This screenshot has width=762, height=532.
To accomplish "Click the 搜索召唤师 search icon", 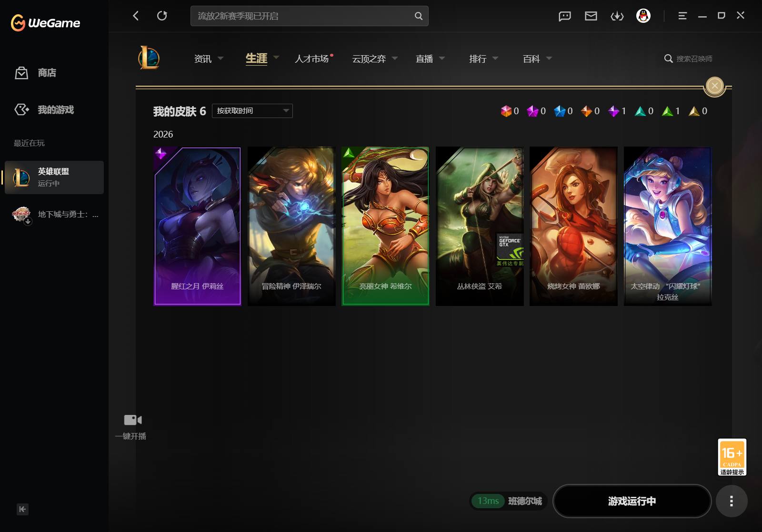I will coord(668,59).
